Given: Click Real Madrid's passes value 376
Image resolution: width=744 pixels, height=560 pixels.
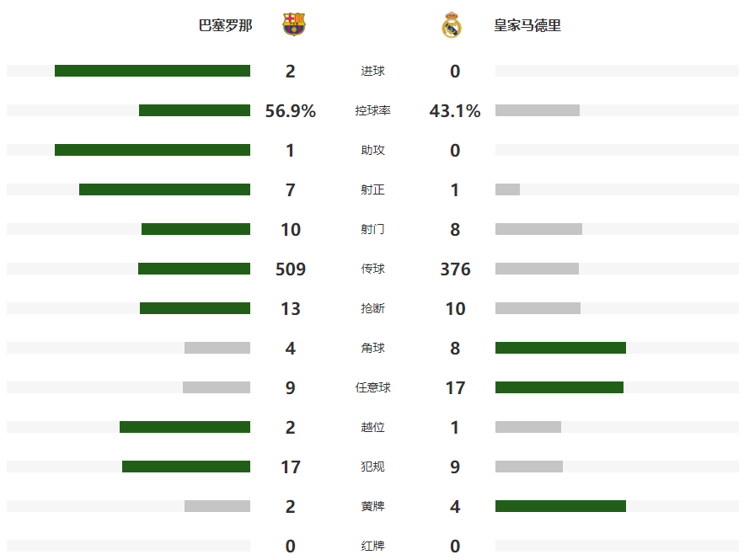Looking at the screenshot, I should tap(455, 269).
